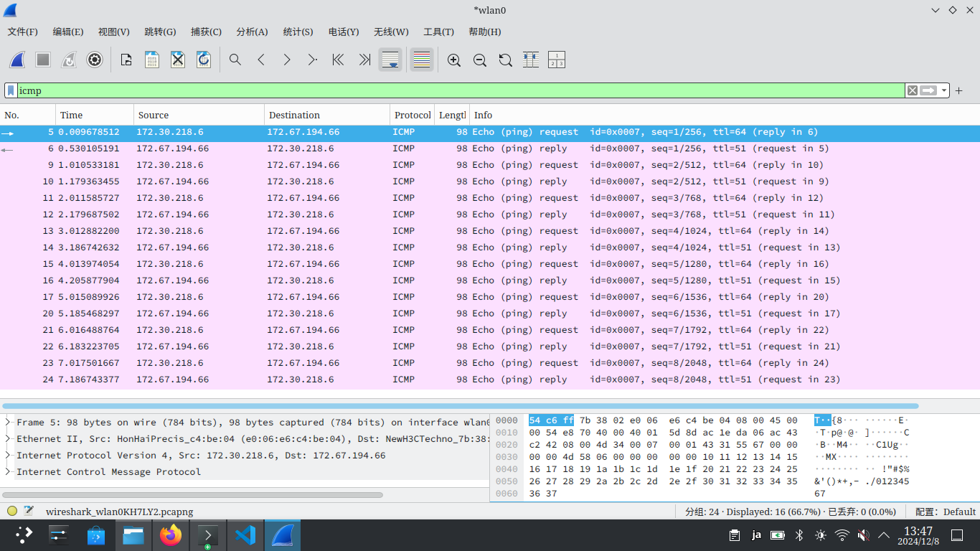
Task: Apply the display filter with the arrow button
Action: click(x=926, y=90)
